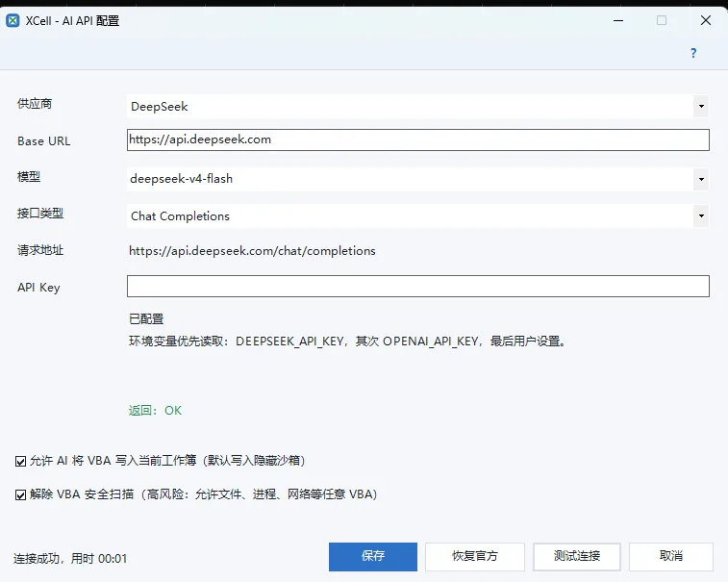This screenshot has height=582, width=728.
Task: Click the 返回：OK result text
Action: [155, 411]
